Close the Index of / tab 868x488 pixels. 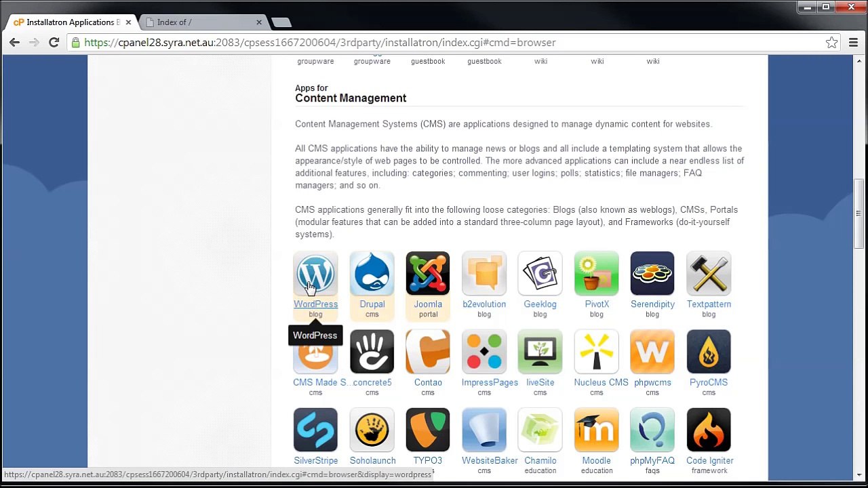pos(259,22)
